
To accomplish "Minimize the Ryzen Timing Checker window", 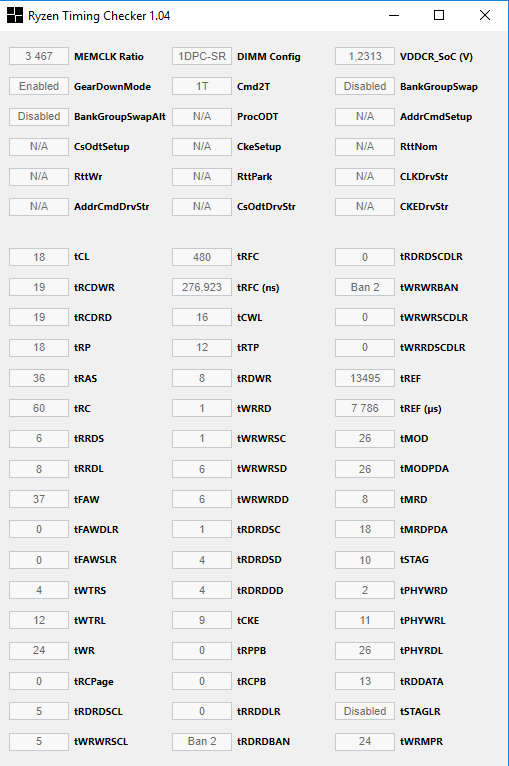I will [394, 15].
